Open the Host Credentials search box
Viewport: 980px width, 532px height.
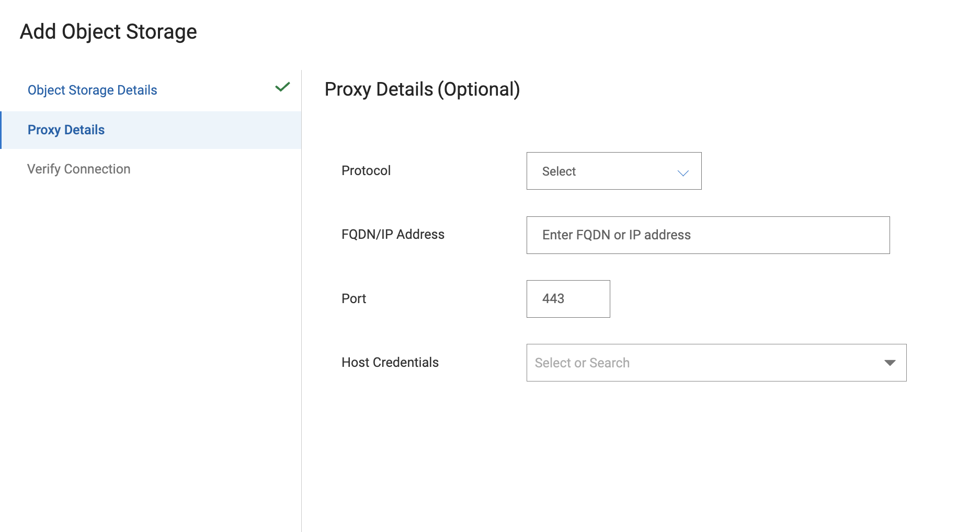(x=716, y=363)
